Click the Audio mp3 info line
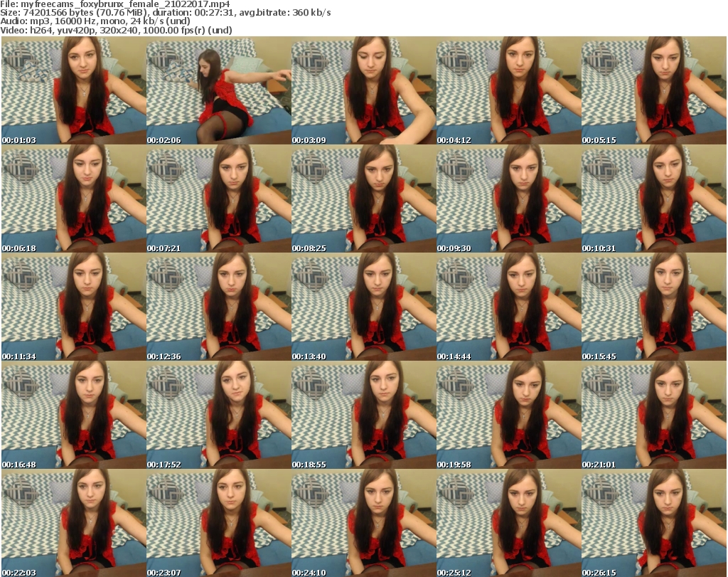The height and width of the screenshot is (577, 728). [x=95, y=21]
